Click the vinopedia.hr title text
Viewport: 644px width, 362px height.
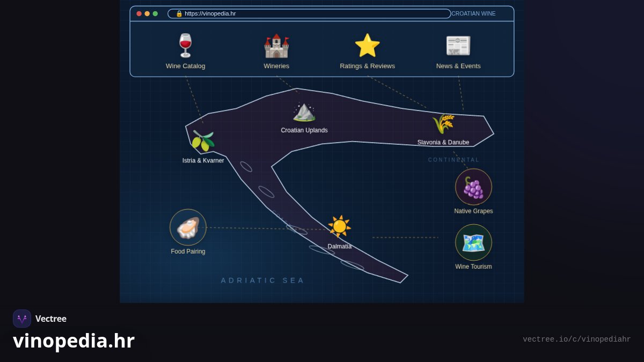tap(74, 341)
